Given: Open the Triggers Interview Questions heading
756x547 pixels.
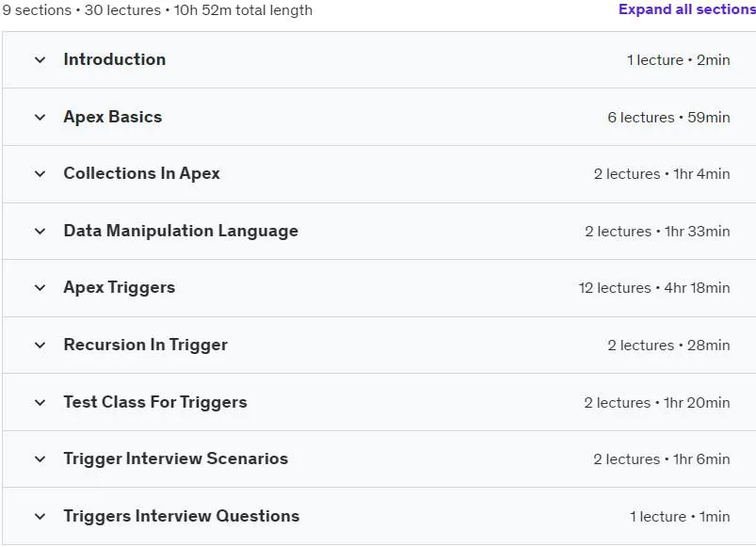Looking at the screenshot, I should (x=182, y=516).
